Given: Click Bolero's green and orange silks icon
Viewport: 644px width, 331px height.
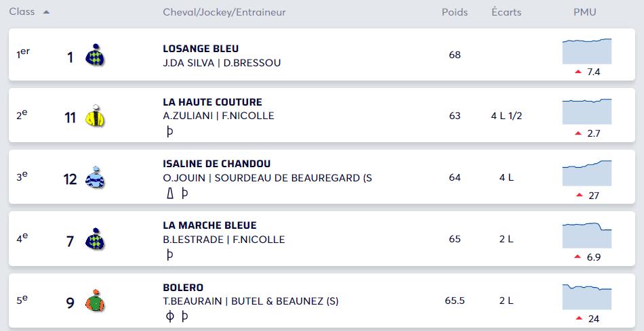Looking at the screenshot, I should 95,301.
